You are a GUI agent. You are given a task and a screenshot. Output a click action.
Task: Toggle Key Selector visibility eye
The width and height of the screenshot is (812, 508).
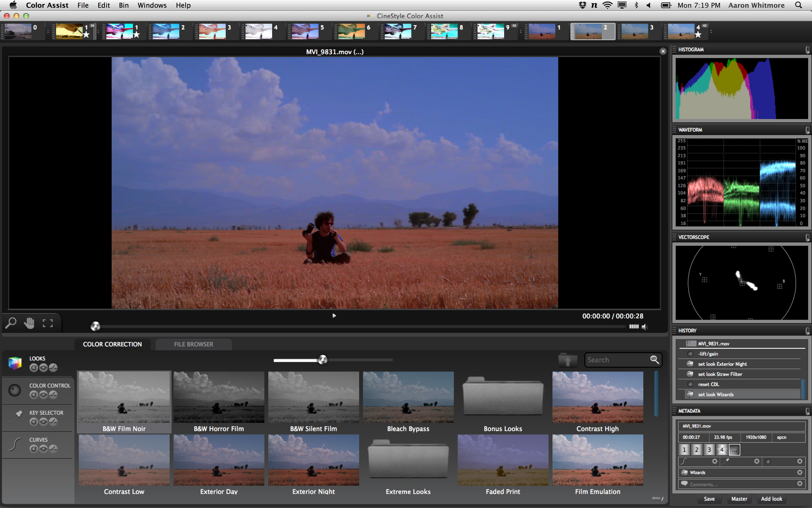(x=43, y=422)
